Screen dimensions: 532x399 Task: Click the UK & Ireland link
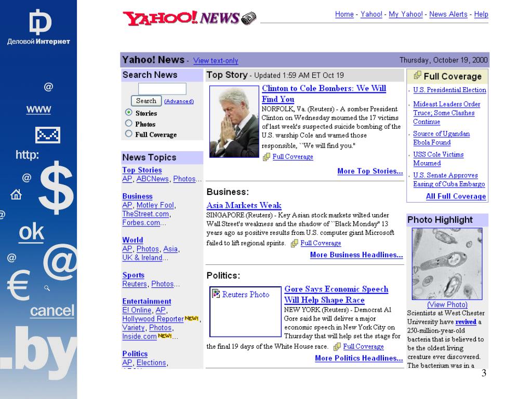[142, 258]
